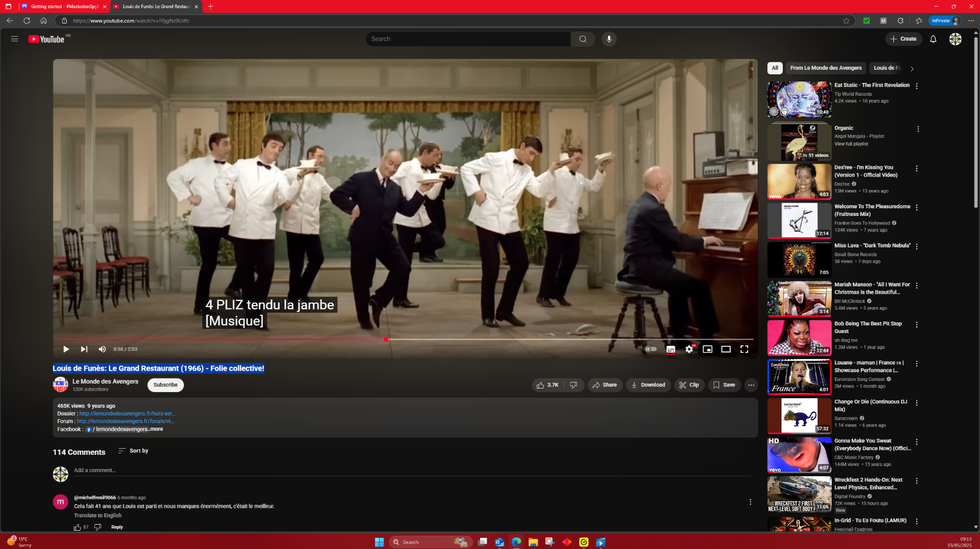Click the taskbar Search box
980x549 pixels.
pyautogui.click(x=431, y=542)
